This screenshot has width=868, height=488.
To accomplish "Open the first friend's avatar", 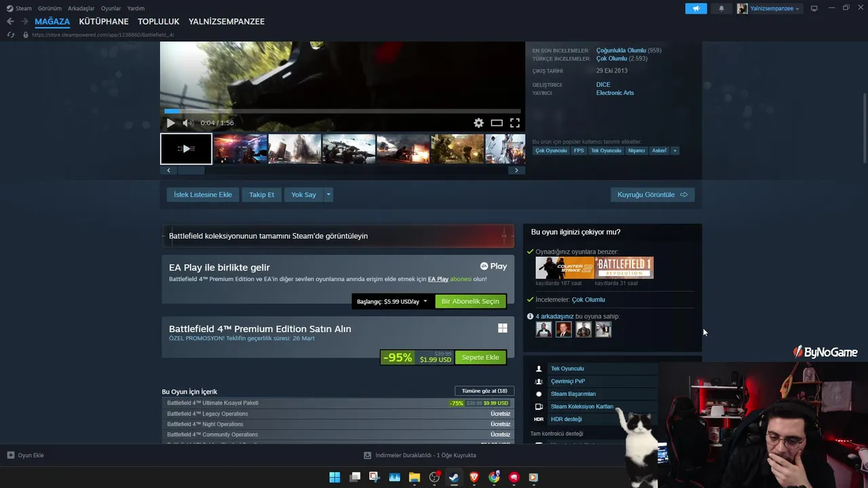I will point(544,329).
